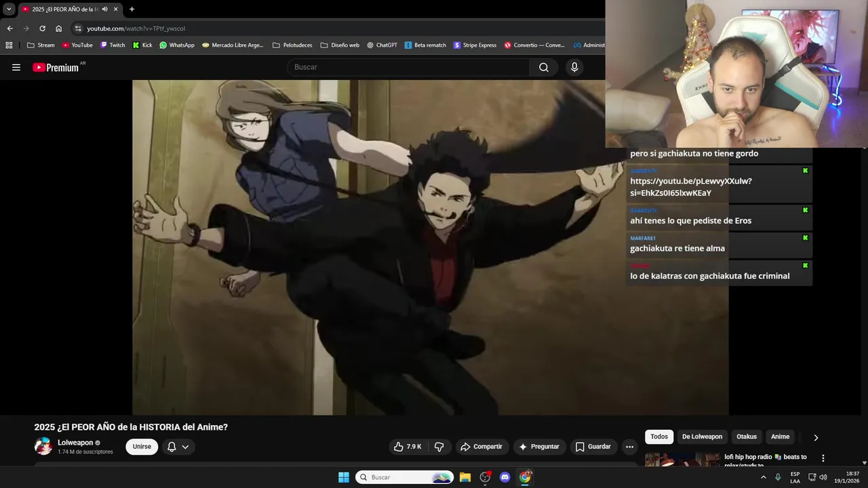Open Kick bookmark
Image resolution: width=868 pixels, height=488 pixels.
(x=142, y=45)
